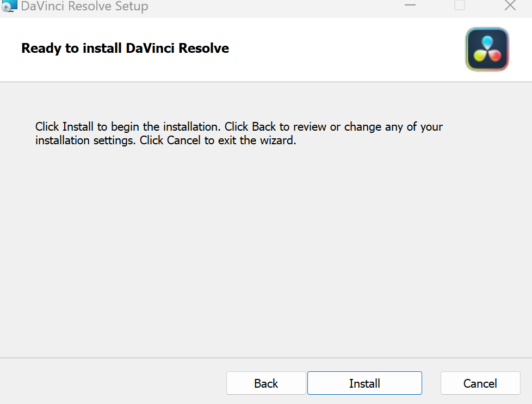Click the setup installer icon in title bar
Viewport: 532px width, 404px height.
pyautogui.click(x=9, y=6)
